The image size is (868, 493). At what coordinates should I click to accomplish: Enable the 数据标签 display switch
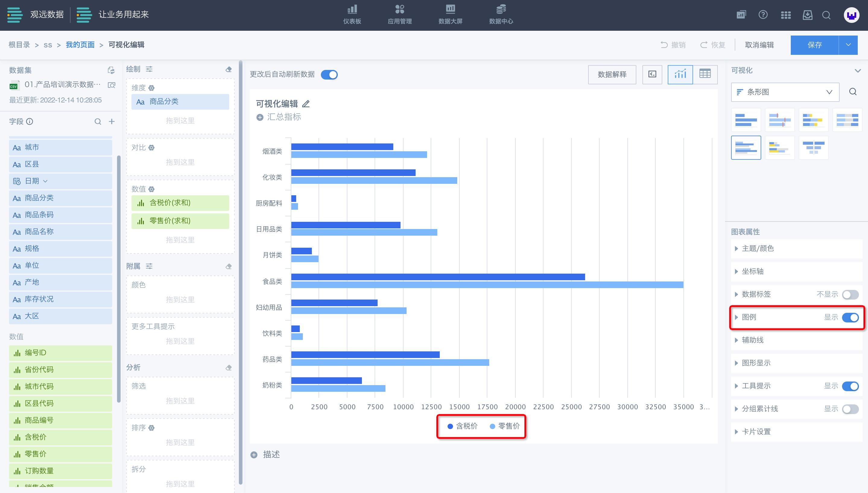click(x=851, y=295)
